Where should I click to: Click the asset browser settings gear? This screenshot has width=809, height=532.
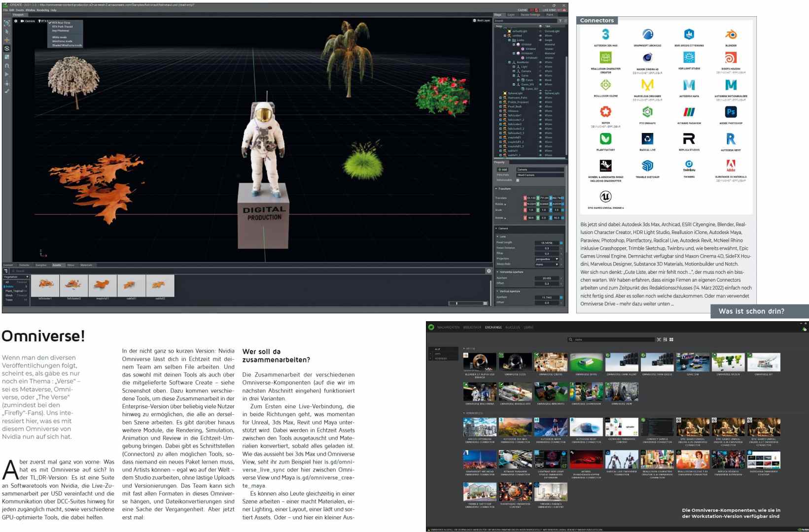pyautogui.click(x=489, y=271)
